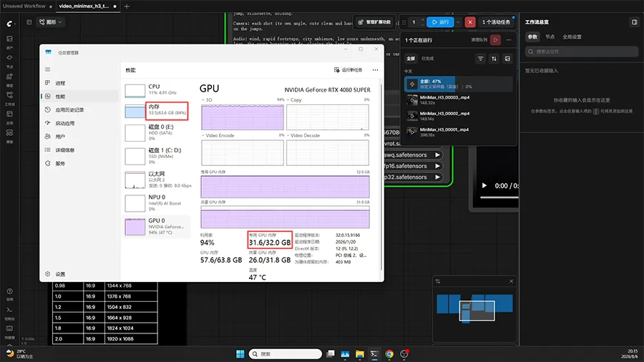644x362 pixels.
Task: Open 设置 Settings in Task Manager
Action: pyautogui.click(x=80, y=274)
